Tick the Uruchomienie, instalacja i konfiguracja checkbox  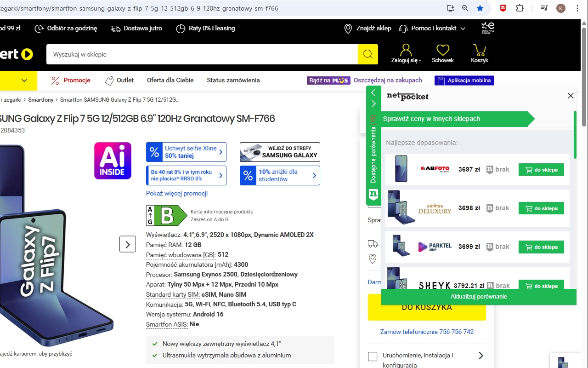point(373,356)
